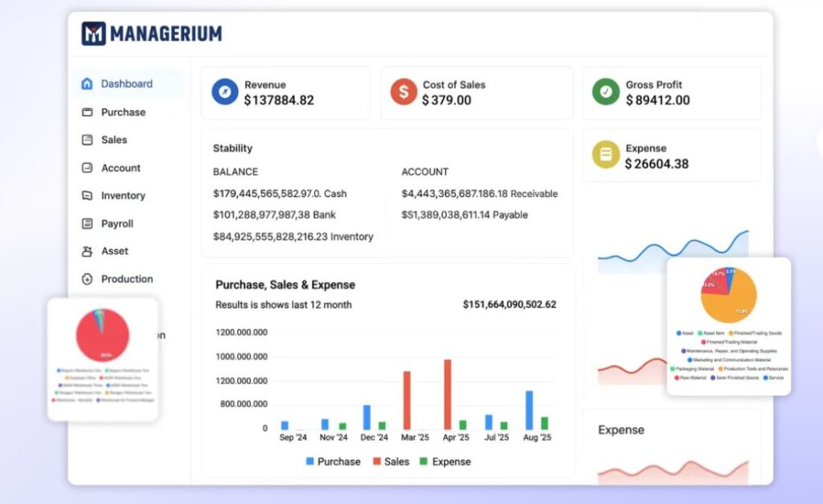Open the Purchase menu label
The height and width of the screenshot is (504, 823).
(123, 112)
